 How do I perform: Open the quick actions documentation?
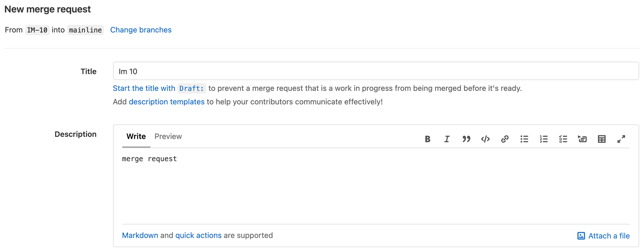pyautogui.click(x=198, y=235)
